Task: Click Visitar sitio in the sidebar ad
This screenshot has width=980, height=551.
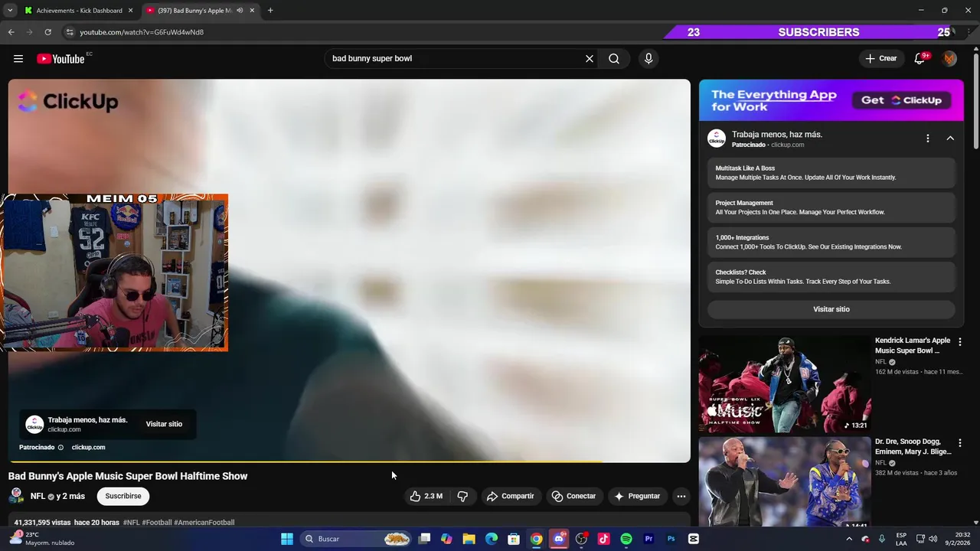Action: (x=831, y=309)
